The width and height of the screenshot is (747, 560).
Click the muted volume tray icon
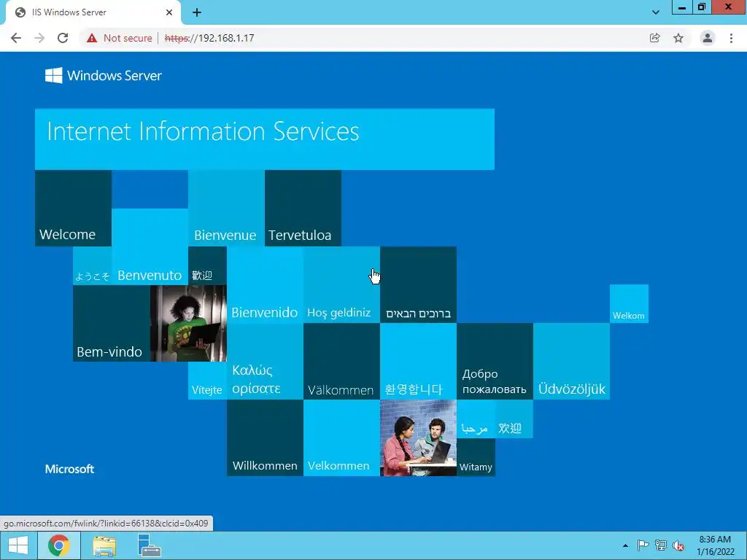[x=678, y=545]
